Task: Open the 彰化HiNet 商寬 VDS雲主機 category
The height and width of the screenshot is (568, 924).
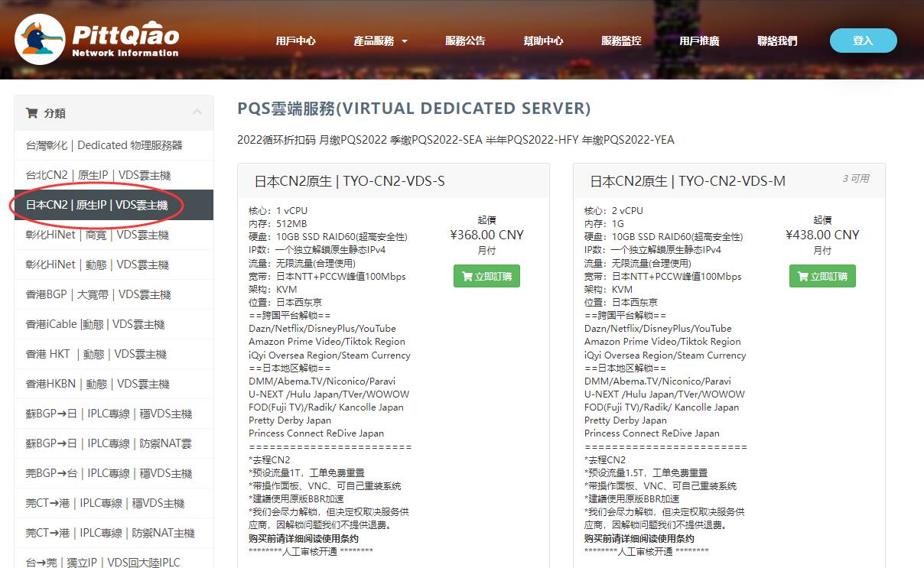Action: tap(97, 235)
